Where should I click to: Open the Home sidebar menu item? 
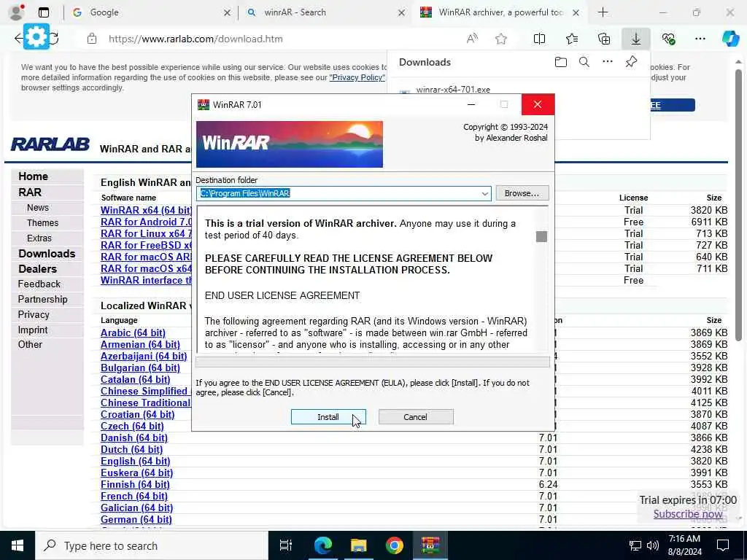[x=33, y=176]
